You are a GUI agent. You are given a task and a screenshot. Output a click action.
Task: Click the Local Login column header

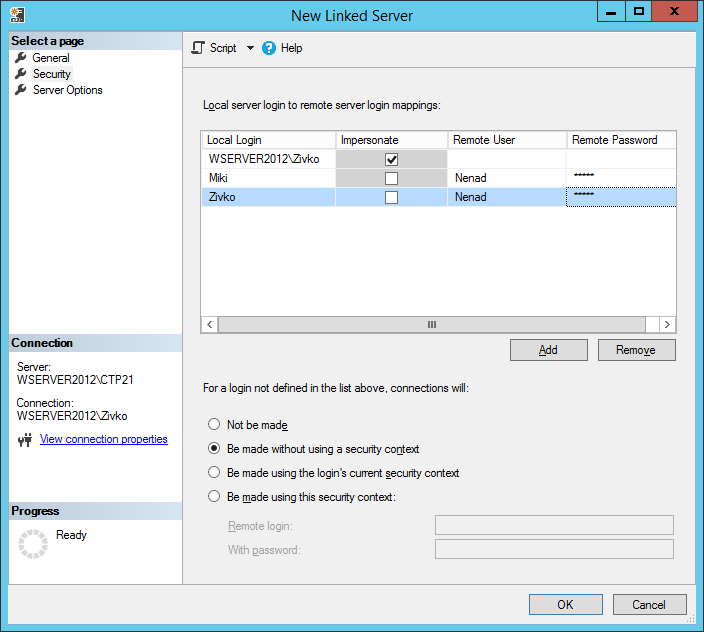(268, 140)
